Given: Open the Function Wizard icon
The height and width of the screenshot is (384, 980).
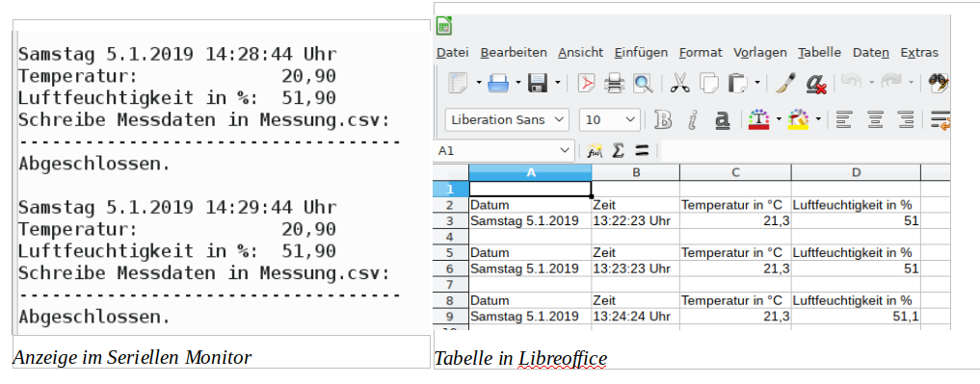Looking at the screenshot, I should coord(595,150).
